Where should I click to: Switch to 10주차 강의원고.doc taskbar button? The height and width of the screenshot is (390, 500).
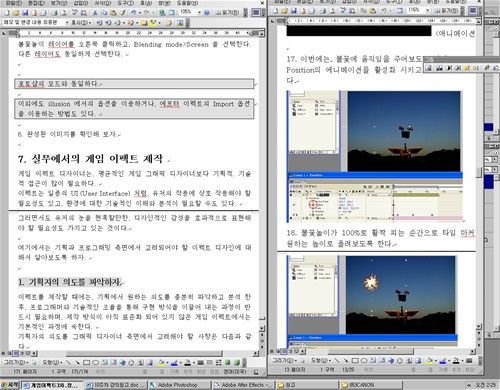[x=115, y=385]
